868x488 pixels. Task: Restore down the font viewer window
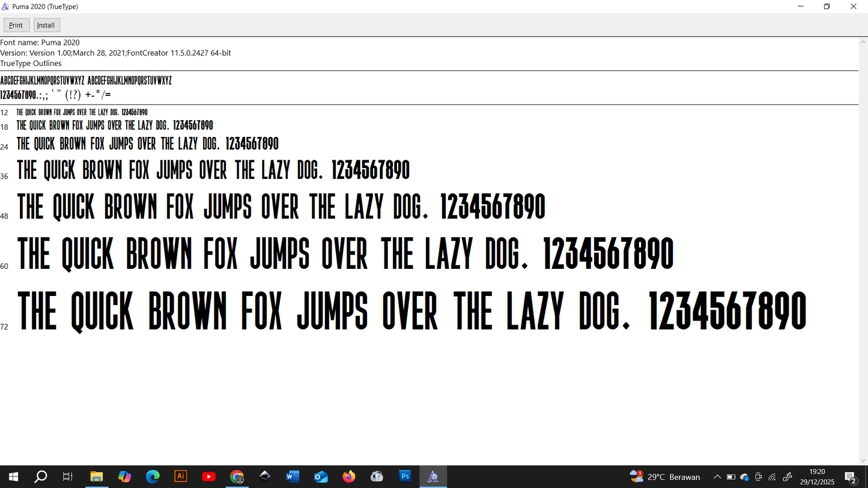point(827,7)
